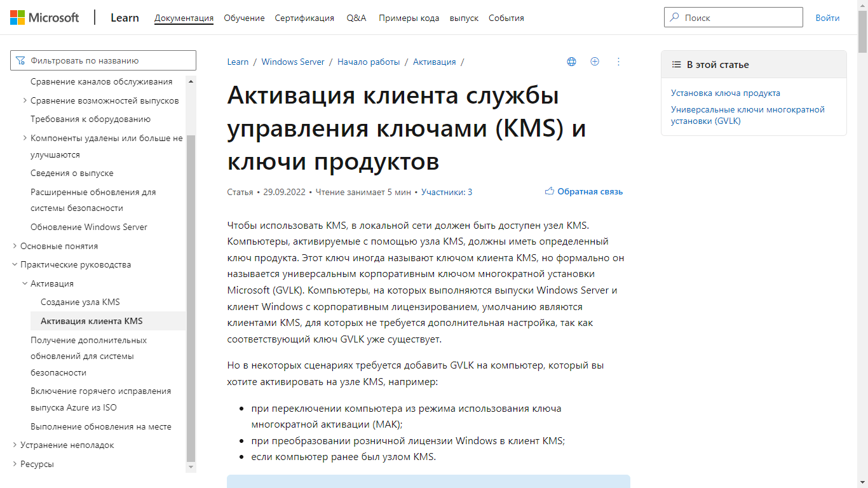Screen dimensions: 868x488
Task: Click the list icon beside 'В этой статье'
Action: click(677, 65)
